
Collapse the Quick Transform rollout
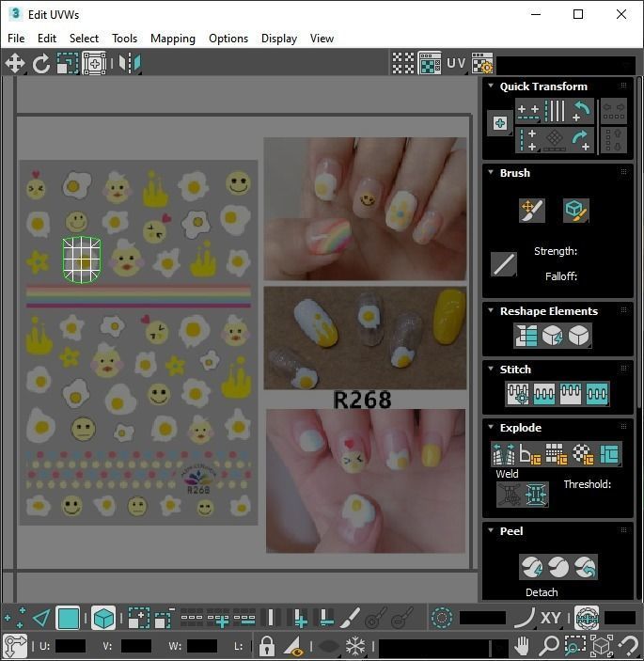(491, 86)
